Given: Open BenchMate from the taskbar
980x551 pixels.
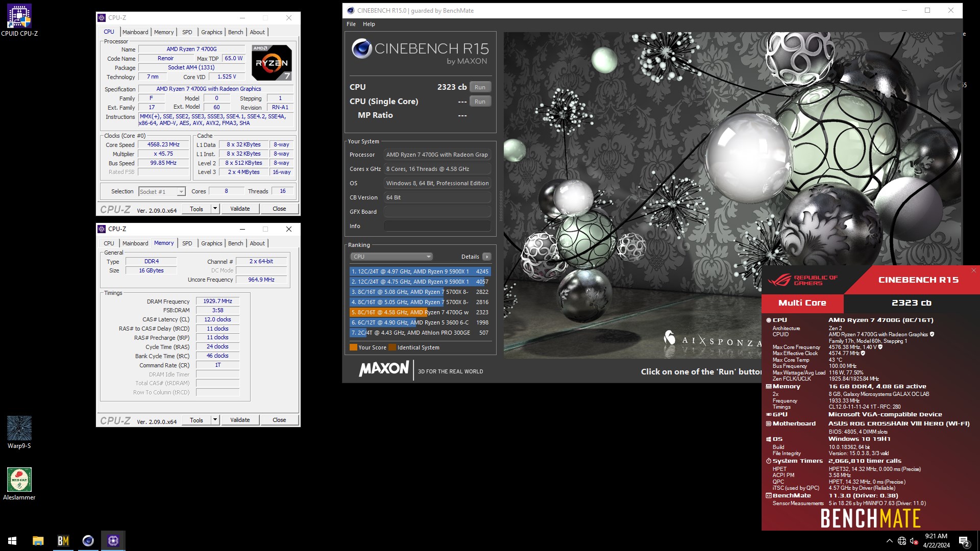Looking at the screenshot, I should click(63, 541).
